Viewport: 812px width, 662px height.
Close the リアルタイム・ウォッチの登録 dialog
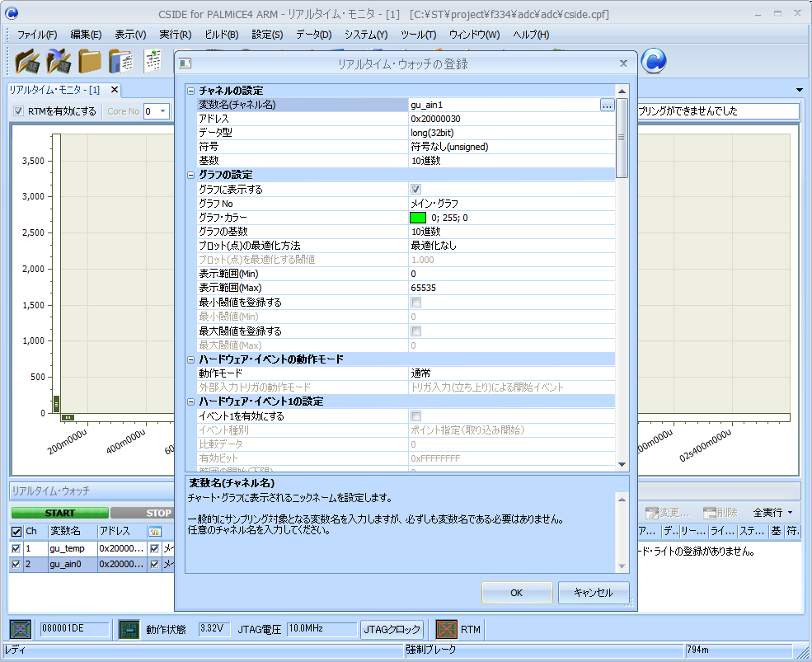coord(623,63)
